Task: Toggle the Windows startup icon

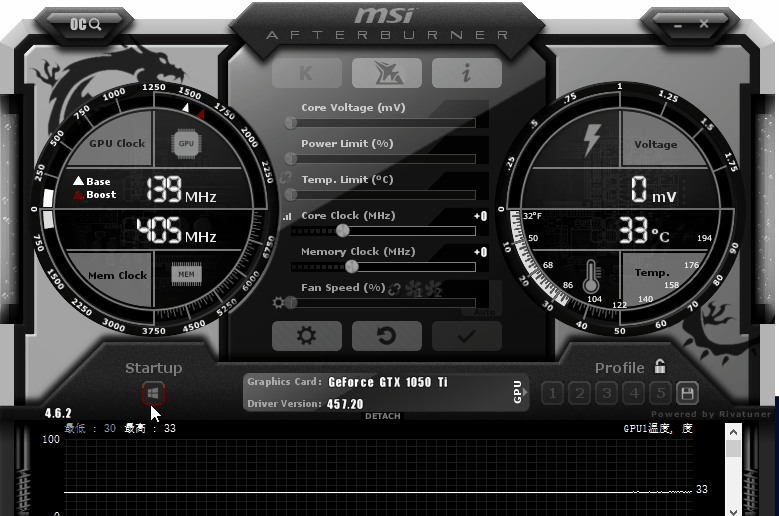Action: click(153, 394)
